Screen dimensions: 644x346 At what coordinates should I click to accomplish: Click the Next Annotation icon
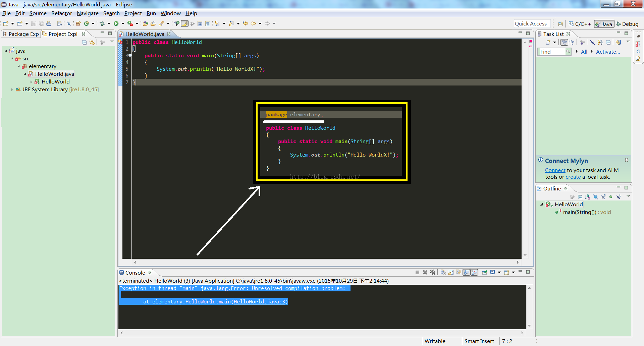tap(217, 23)
